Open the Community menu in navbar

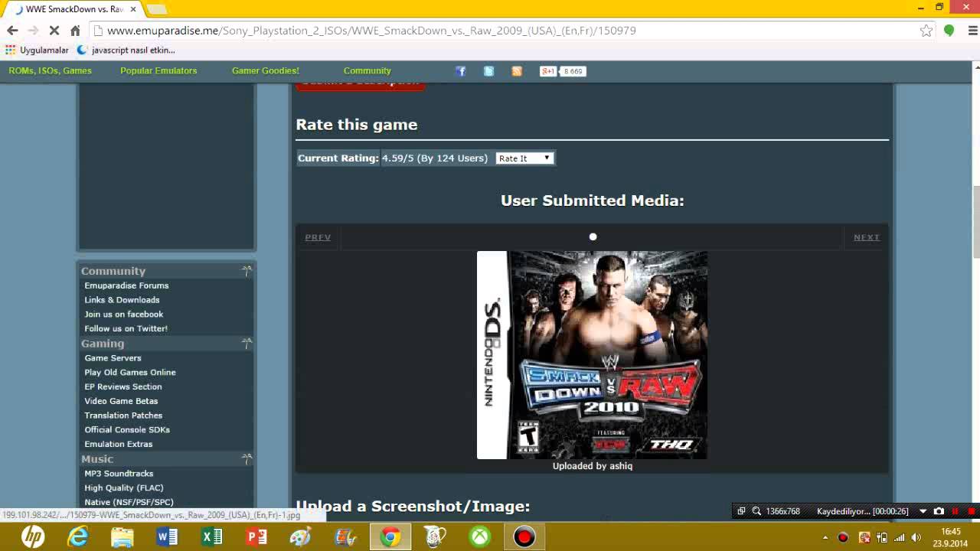coord(367,70)
